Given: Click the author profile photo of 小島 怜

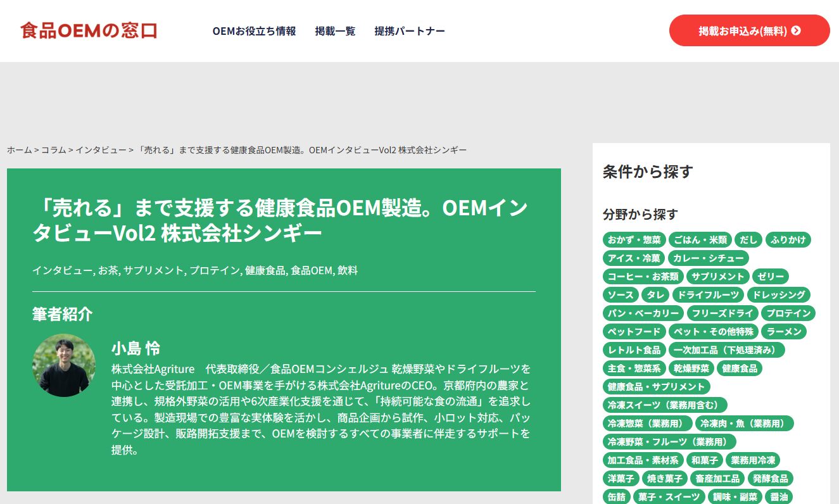Looking at the screenshot, I should click(64, 365).
